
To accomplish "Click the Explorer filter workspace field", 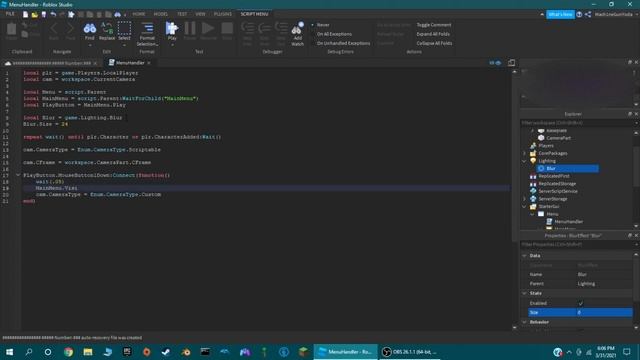I will (x=577, y=123).
